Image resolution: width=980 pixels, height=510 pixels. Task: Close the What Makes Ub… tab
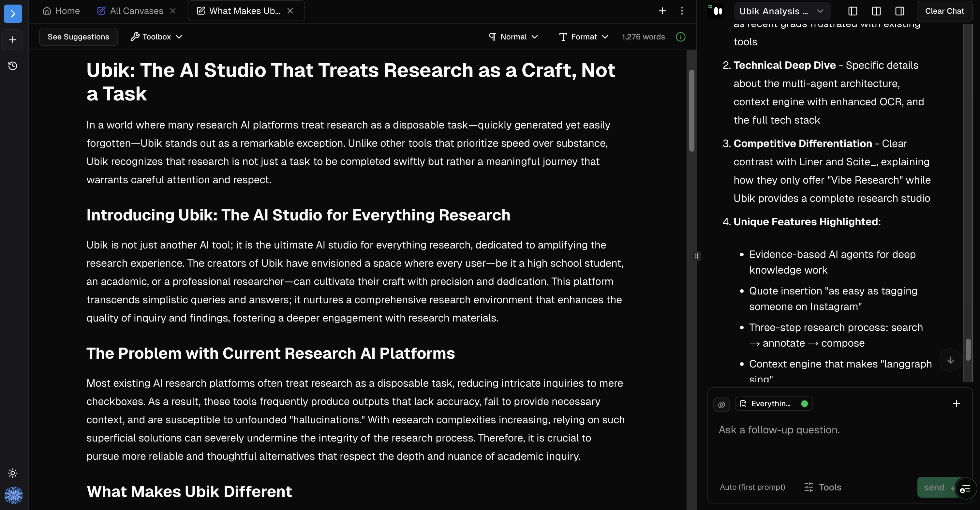point(290,11)
